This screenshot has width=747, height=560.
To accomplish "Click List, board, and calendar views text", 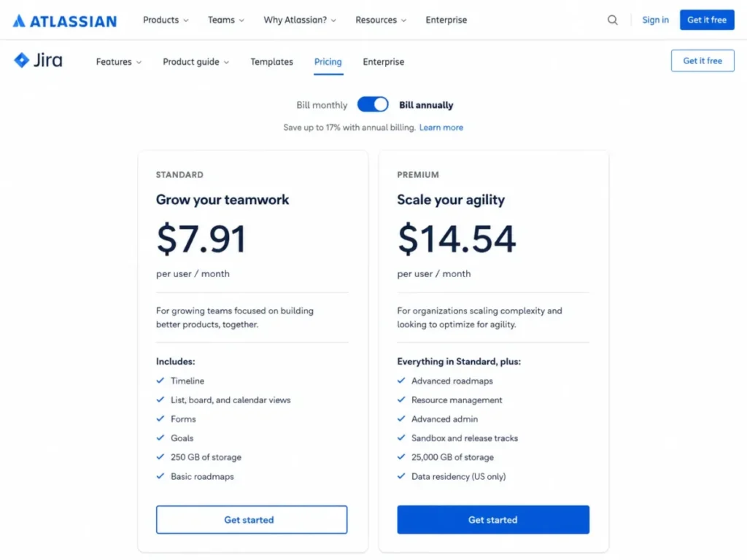I will click(231, 400).
